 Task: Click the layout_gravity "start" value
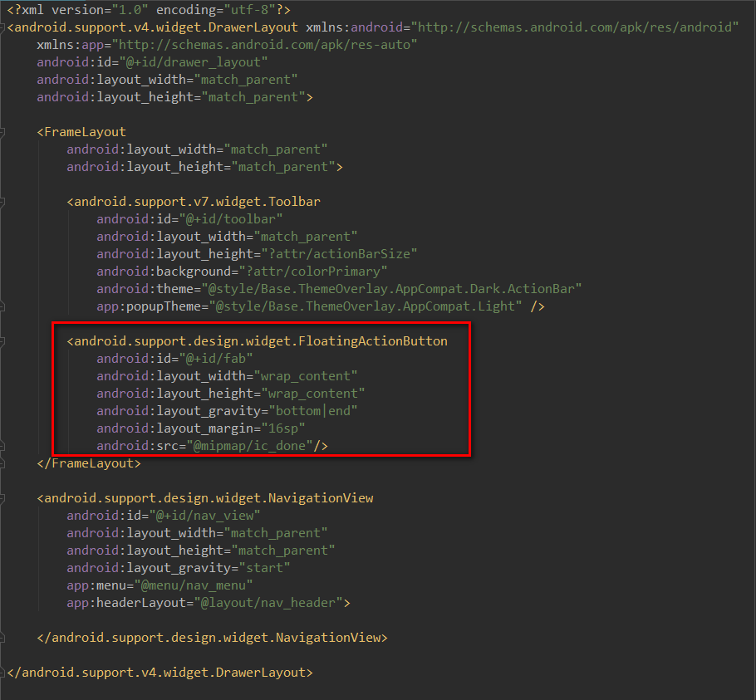[264, 568]
